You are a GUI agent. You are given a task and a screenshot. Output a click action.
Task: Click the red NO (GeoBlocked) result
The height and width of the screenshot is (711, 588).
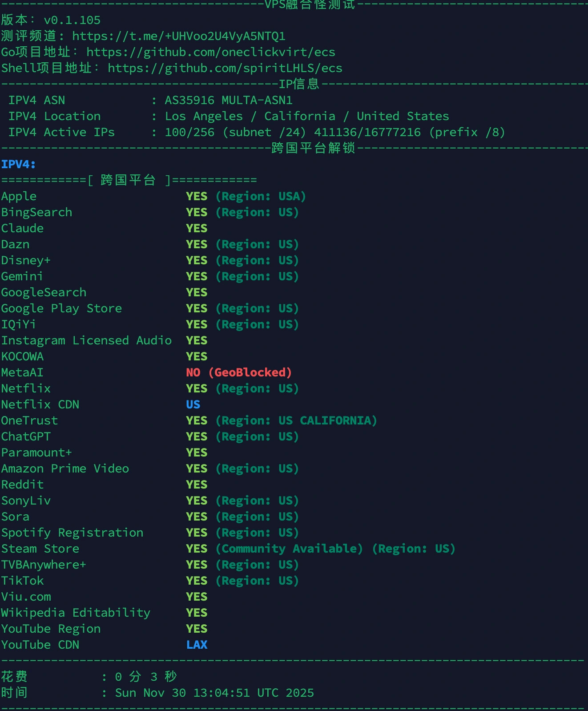click(239, 372)
